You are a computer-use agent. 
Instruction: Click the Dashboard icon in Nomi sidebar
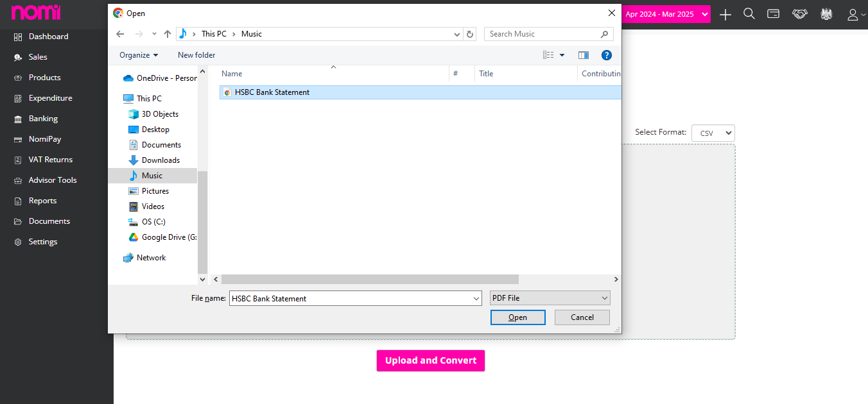coord(17,37)
